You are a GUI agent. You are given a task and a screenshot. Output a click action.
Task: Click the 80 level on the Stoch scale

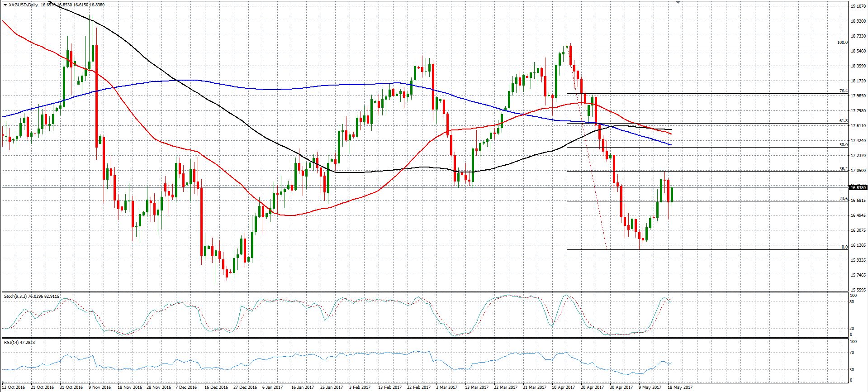pyautogui.click(x=853, y=301)
